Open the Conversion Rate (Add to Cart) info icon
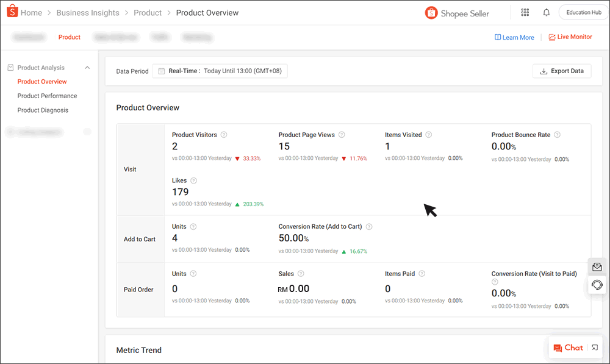The width and height of the screenshot is (610, 364). click(369, 226)
